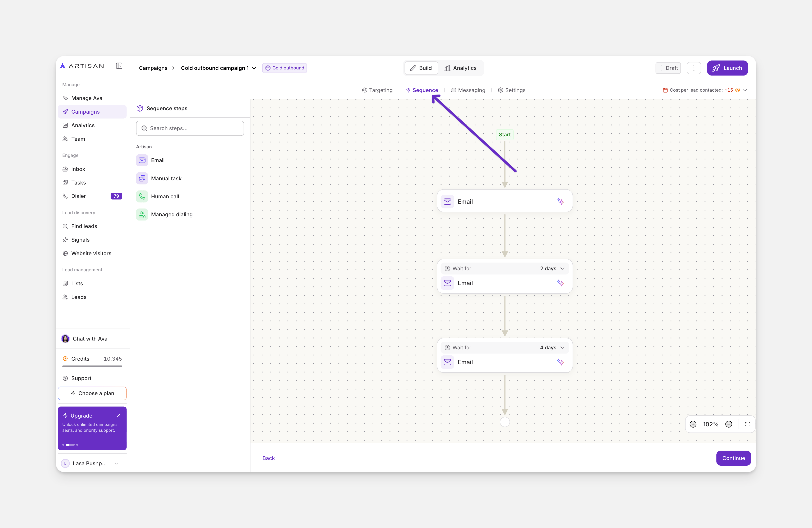
Task: Zoom out on the canvas
Action: tap(729, 424)
